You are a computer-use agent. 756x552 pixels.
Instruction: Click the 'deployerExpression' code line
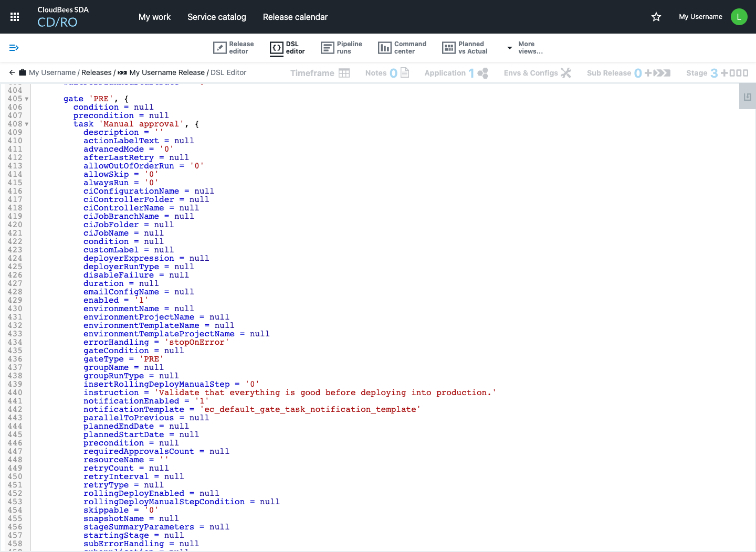(146, 258)
